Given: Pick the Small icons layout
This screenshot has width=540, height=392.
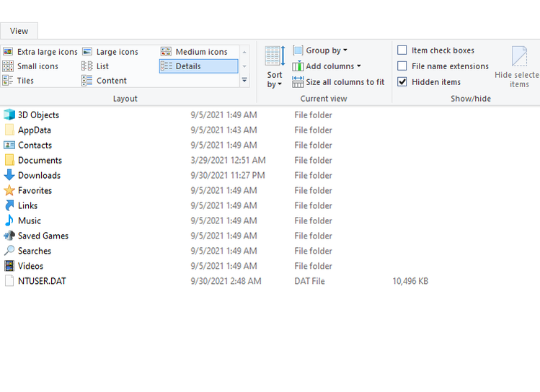Looking at the screenshot, I should pyautogui.click(x=30, y=66).
